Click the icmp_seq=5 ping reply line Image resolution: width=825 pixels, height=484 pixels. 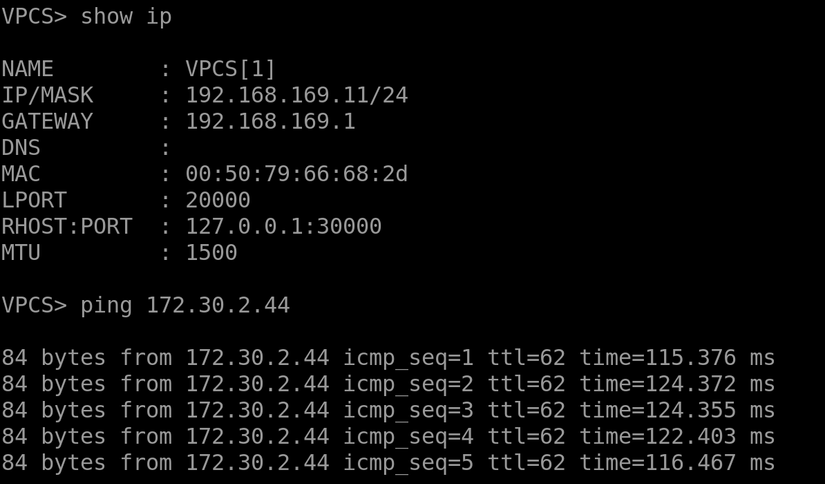pyautogui.click(x=388, y=462)
